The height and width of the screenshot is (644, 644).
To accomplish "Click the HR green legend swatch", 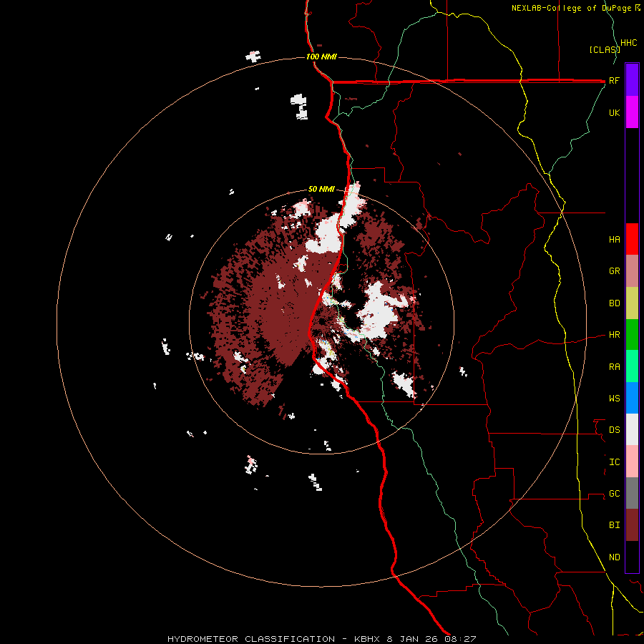I will click(632, 335).
